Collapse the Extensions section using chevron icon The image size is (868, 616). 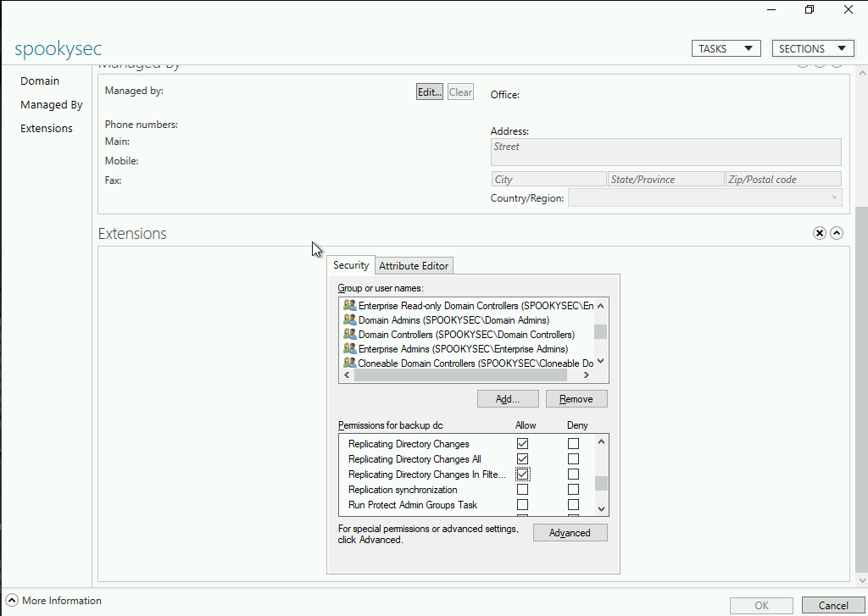click(x=837, y=233)
